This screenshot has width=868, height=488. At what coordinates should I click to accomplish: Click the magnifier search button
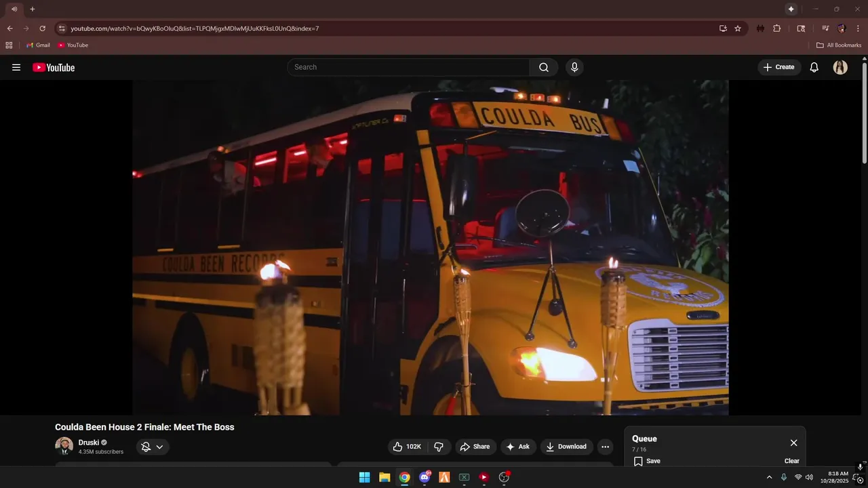pyautogui.click(x=544, y=67)
